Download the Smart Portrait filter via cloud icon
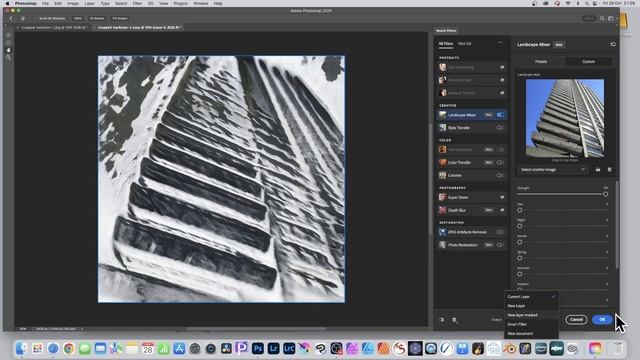 [x=502, y=80]
